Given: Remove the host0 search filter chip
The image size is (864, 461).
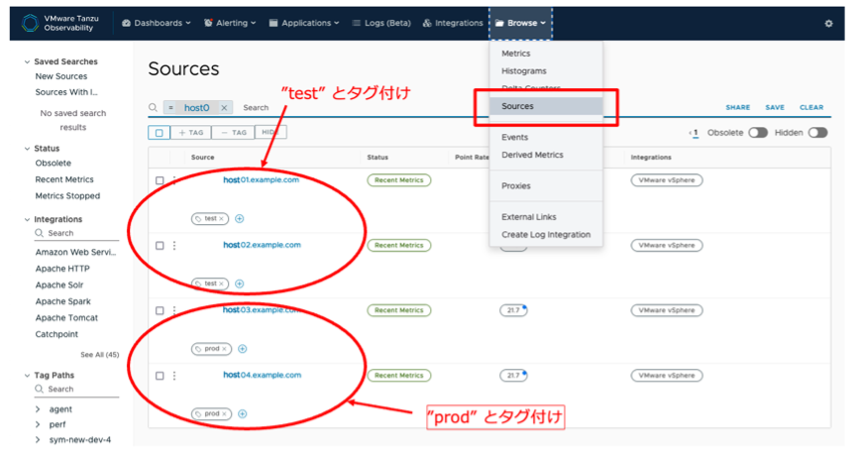Looking at the screenshot, I should (x=224, y=108).
